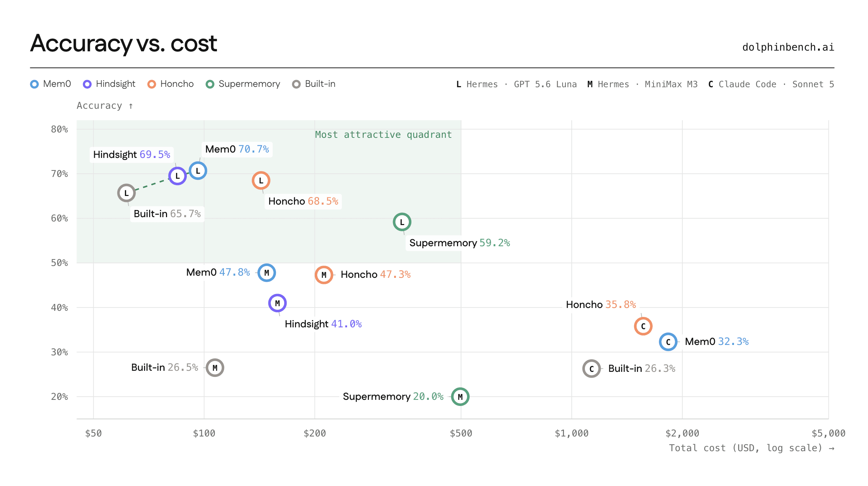Click the Mem0 legend color circle
Viewport: 868px width, 486px height.
click(x=34, y=84)
